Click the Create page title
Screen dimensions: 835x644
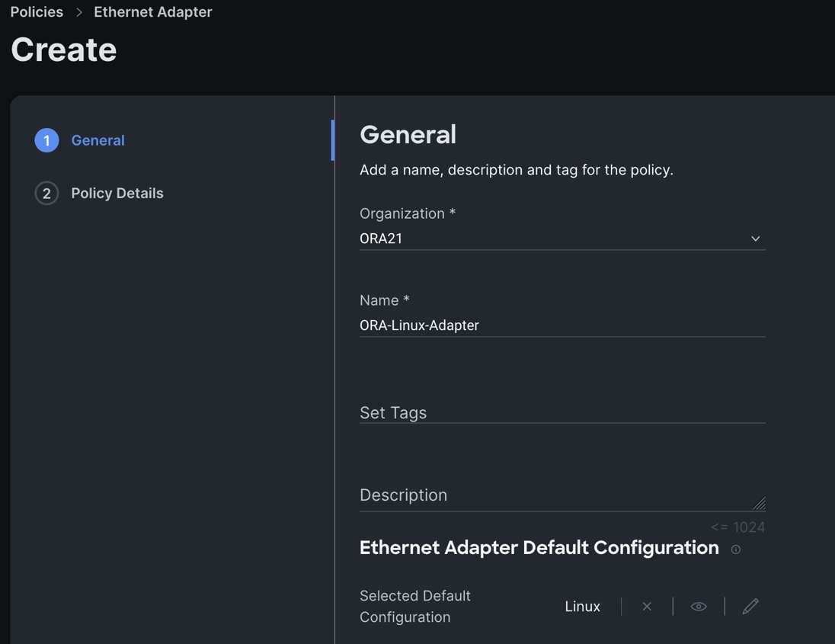click(x=64, y=50)
